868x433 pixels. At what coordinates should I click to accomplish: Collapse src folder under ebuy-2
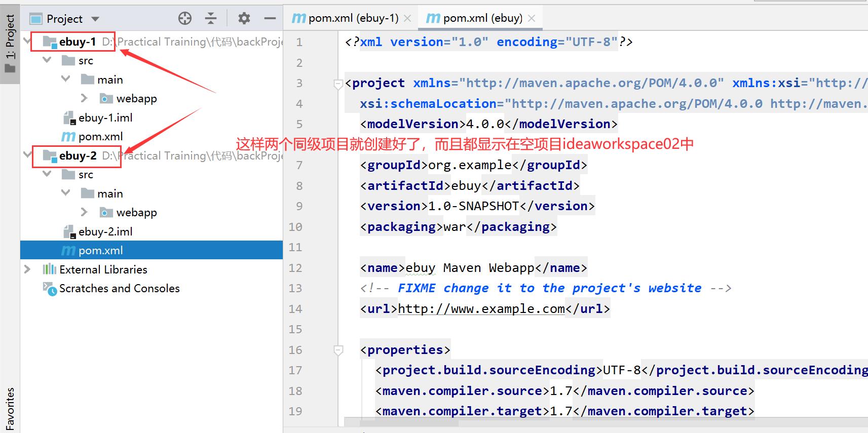click(47, 174)
